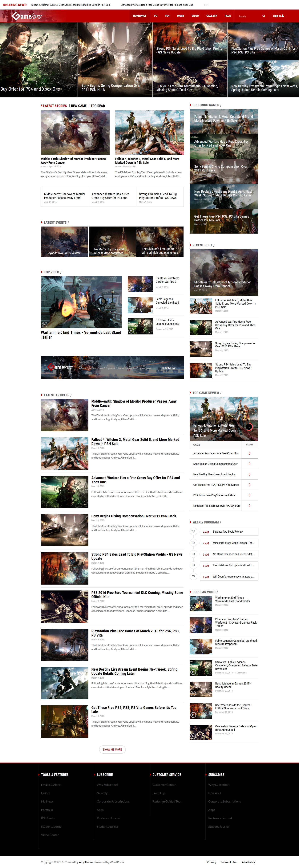The height and width of the screenshot is (868, 299).
Task: Click the FRI day marker for No Man's Sky
Action: point(193,554)
